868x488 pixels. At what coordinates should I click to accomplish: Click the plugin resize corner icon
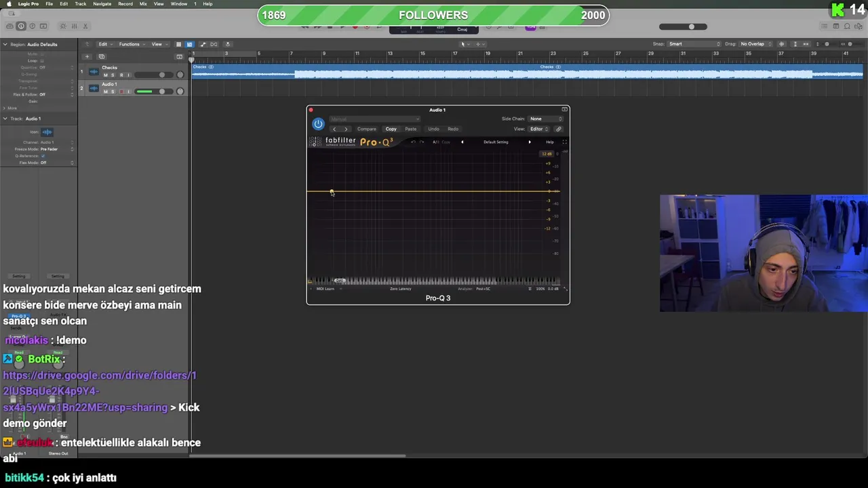click(566, 289)
